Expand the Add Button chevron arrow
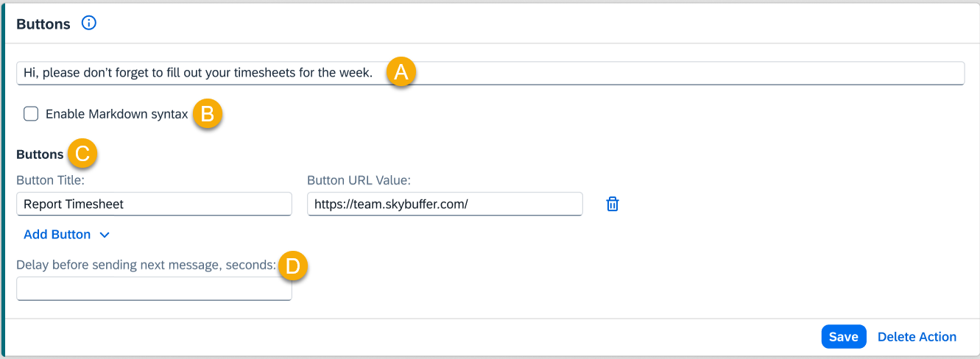The height and width of the screenshot is (359, 980). [x=105, y=235]
